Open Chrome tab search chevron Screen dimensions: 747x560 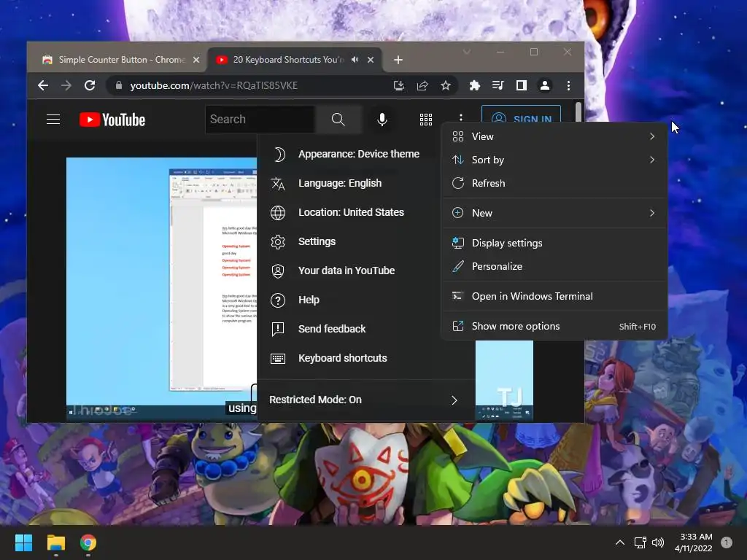coord(467,52)
